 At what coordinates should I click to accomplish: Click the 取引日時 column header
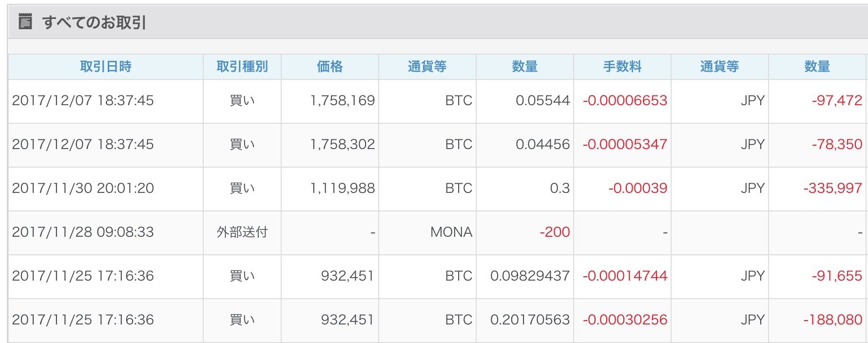[x=106, y=67]
